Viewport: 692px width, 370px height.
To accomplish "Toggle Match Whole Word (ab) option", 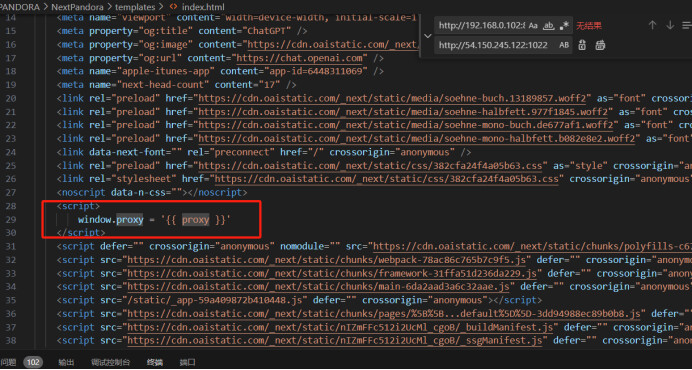I will (x=549, y=26).
